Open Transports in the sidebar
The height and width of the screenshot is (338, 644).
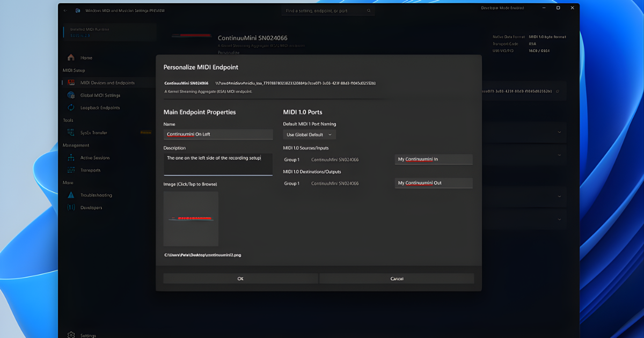(x=90, y=170)
